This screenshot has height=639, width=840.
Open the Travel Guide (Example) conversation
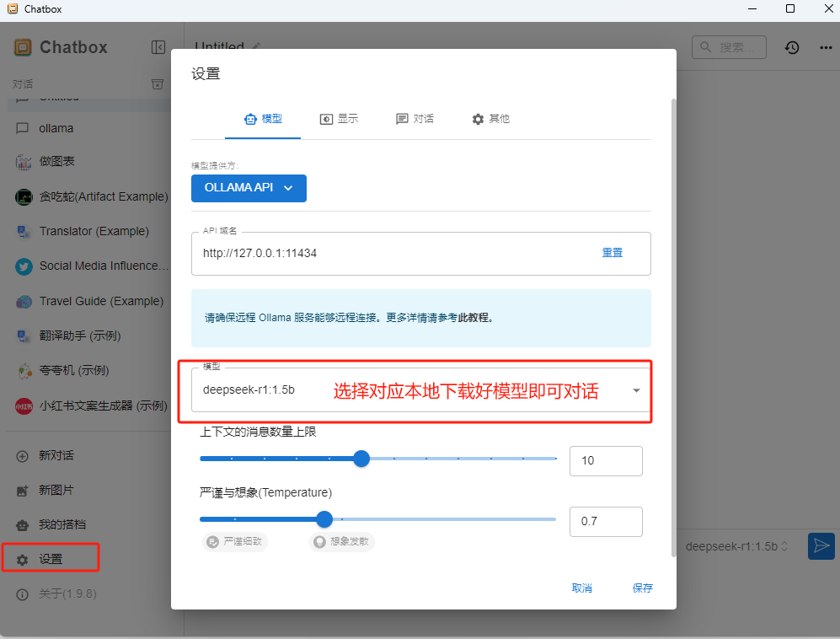click(90, 302)
